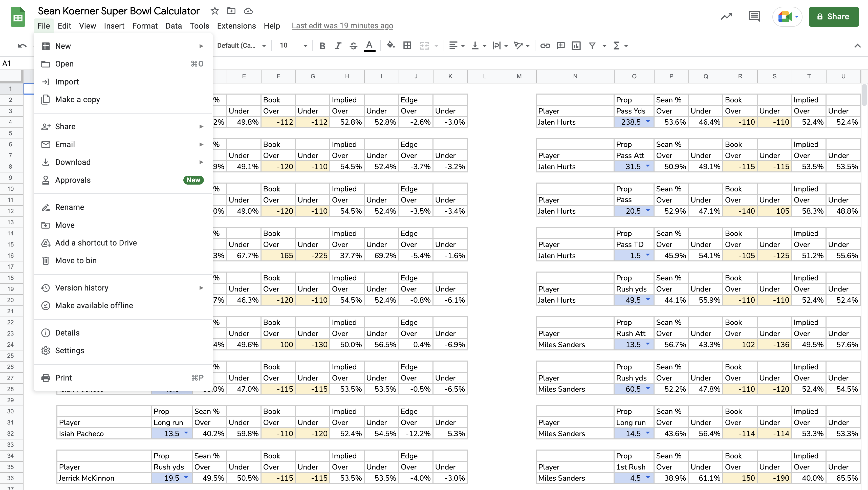The height and width of the screenshot is (490, 868).
Task: Click the insert comment icon
Action: [561, 46]
